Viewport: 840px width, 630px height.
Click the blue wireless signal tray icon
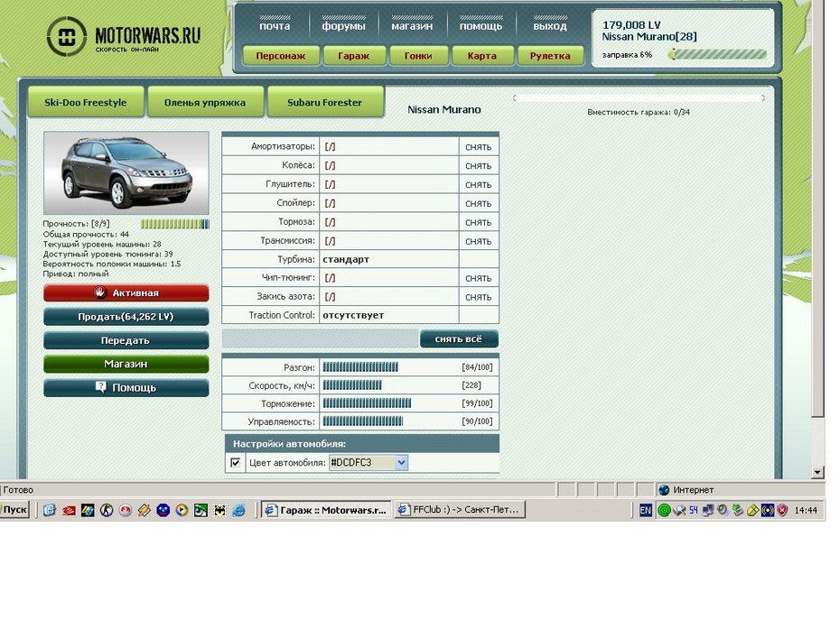coord(768,510)
